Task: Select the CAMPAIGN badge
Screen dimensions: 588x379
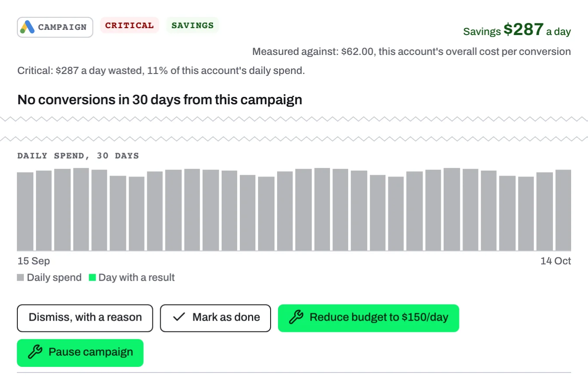Action: click(55, 27)
